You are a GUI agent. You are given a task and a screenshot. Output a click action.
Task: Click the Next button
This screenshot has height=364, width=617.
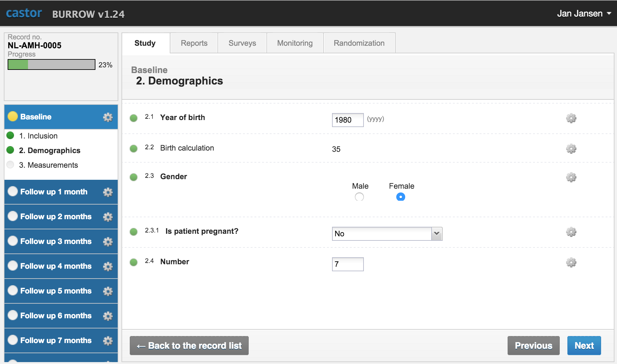tap(584, 346)
